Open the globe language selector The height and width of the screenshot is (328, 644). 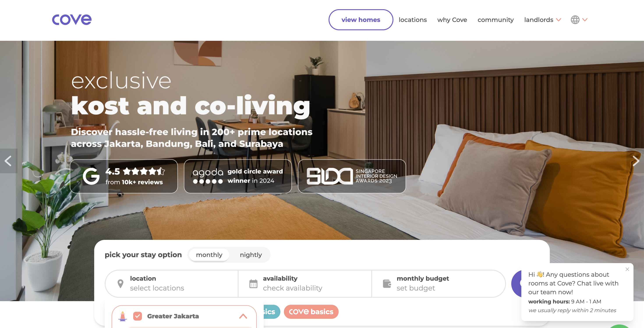tap(575, 20)
